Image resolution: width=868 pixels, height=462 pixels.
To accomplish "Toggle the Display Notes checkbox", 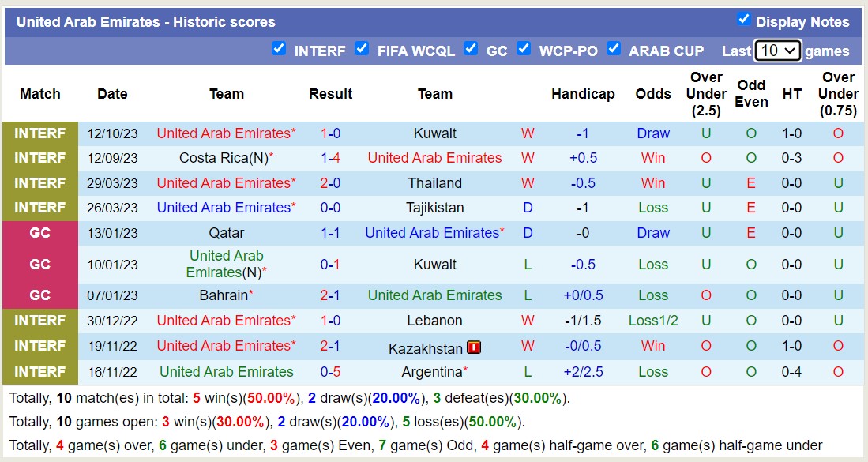I will pyautogui.click(x=743, y=19).
